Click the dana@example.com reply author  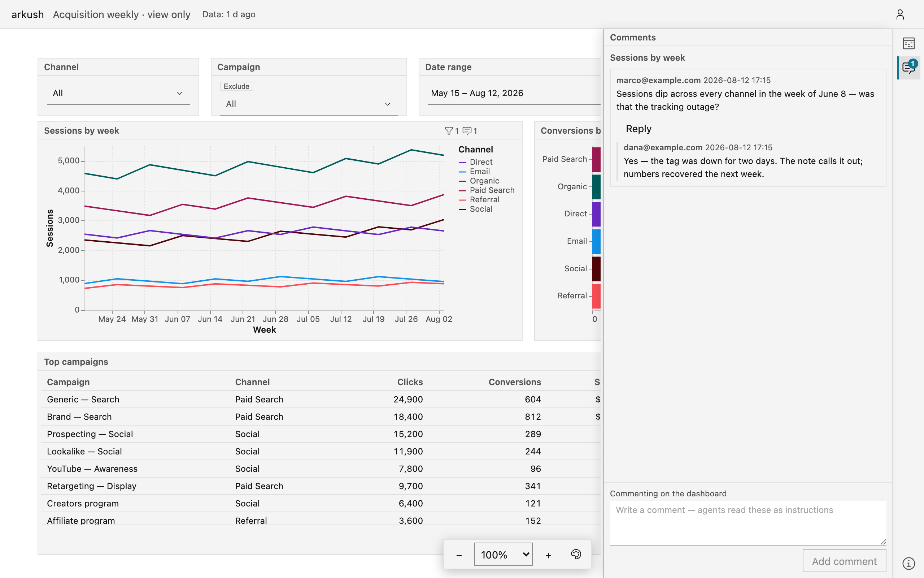663,147
